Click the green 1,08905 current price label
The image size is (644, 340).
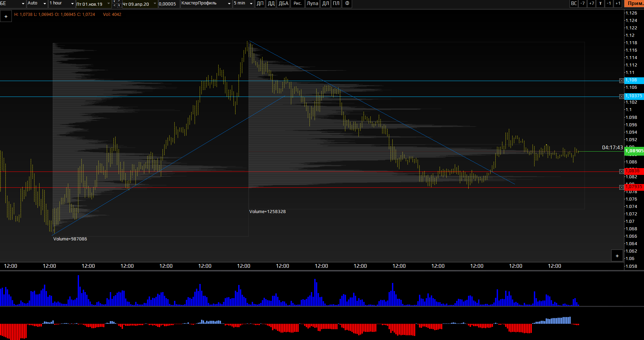pos(634,151)
